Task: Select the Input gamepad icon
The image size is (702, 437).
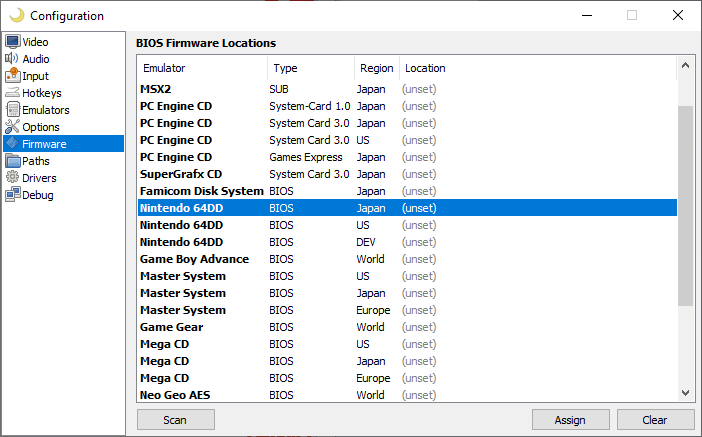Action: (x=13, y=75)
